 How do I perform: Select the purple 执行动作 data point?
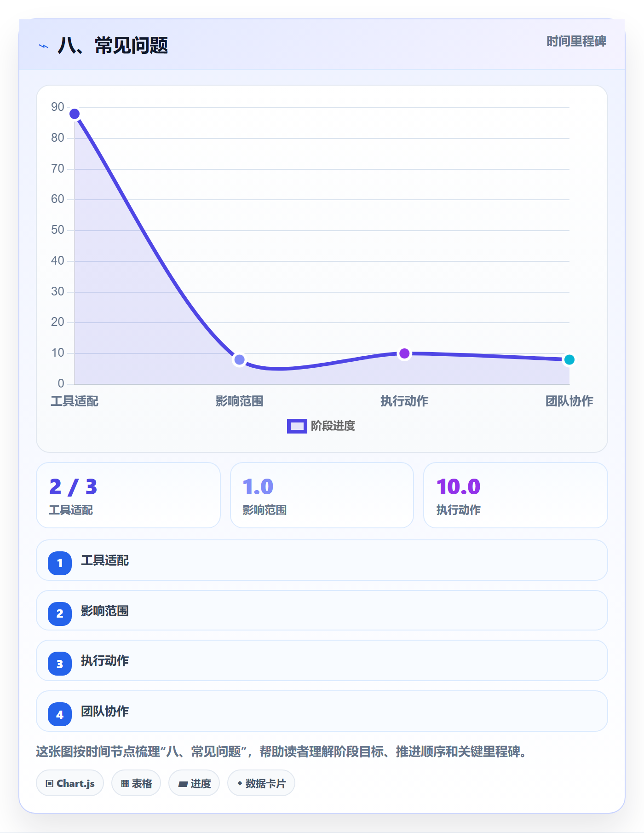click(404, 353)
